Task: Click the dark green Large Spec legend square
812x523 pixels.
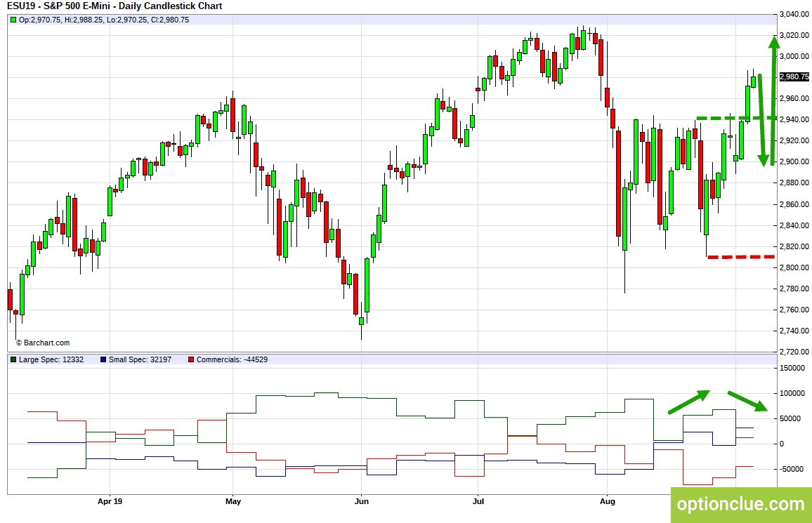Action: point(13,359)
